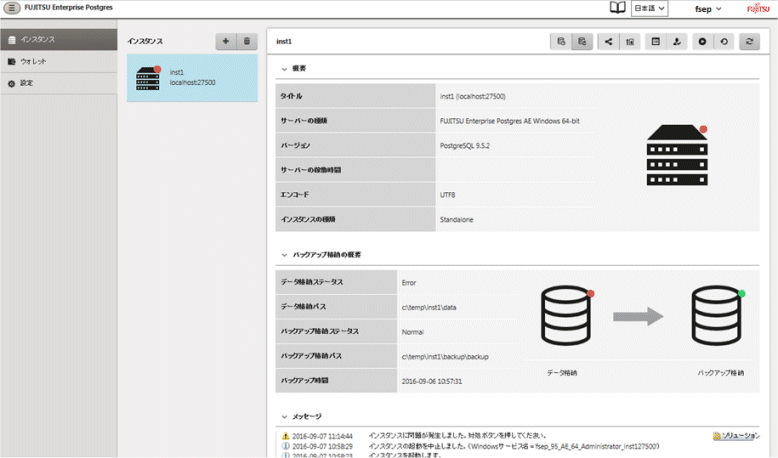Click the エンコード row label
Viewport: 778px width, 458px height.
[295, 195]
